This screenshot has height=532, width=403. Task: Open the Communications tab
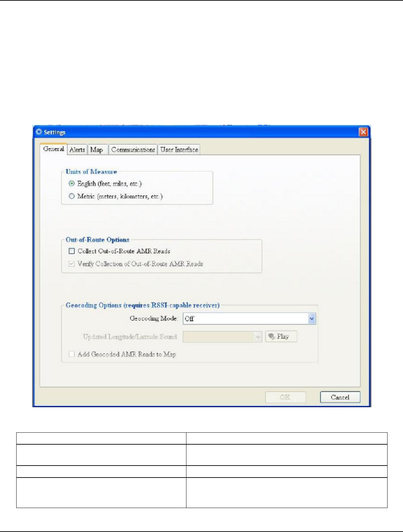tap(133, 150)
